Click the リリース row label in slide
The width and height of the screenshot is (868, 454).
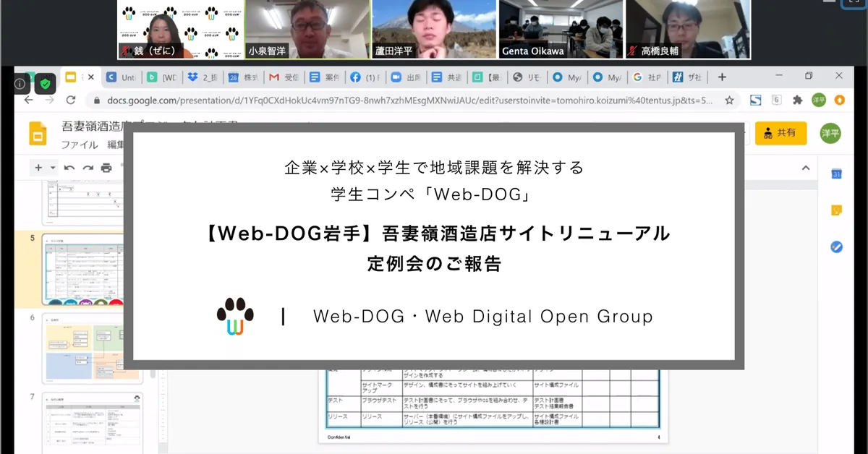click(x=336, y=416)
